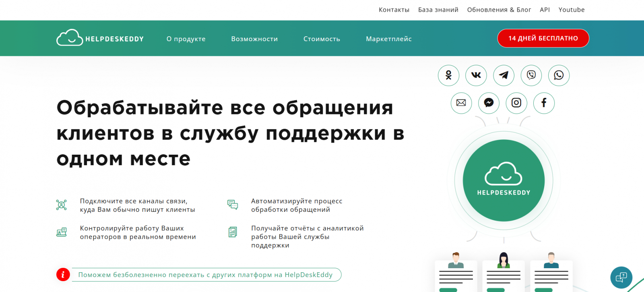Click text «Автоматизируйте процесс обработки обращений»
This screenshot has height=292, width=644.
click(297, 205)
